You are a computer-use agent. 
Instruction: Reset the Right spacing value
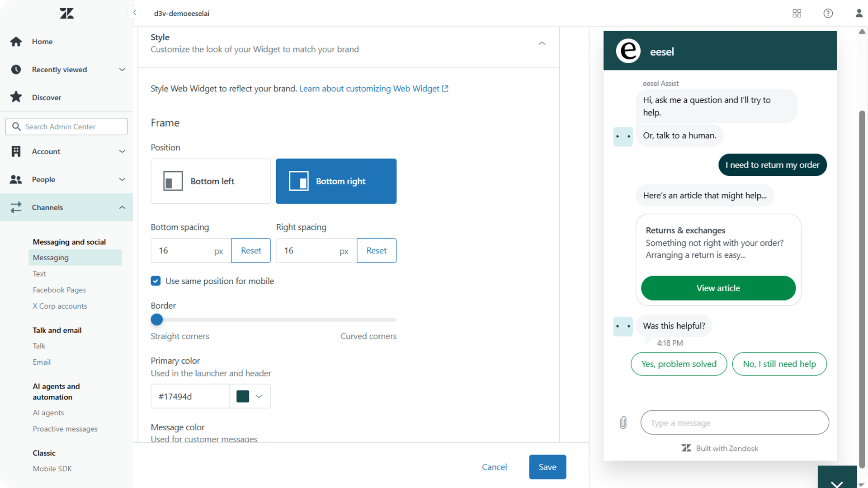pyautogui.click(x=376, y=250)
